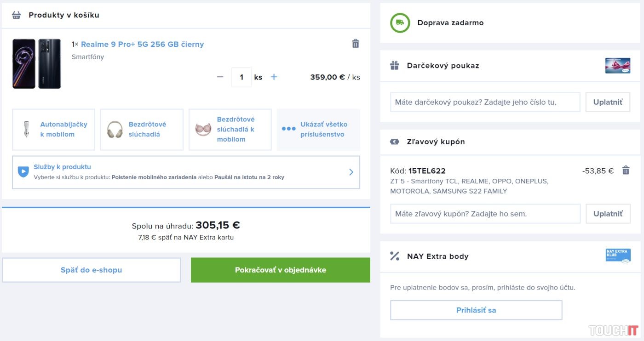The width and height of the screenshot is (644, 341).
Task: Continue with Pokračovať v objednávke
Action: (x=280, y=270)
